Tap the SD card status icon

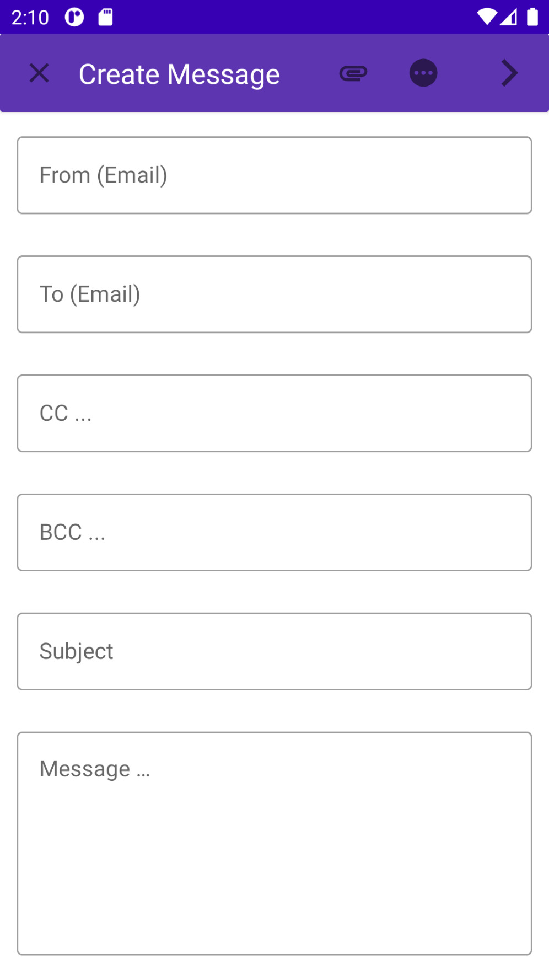105,17
